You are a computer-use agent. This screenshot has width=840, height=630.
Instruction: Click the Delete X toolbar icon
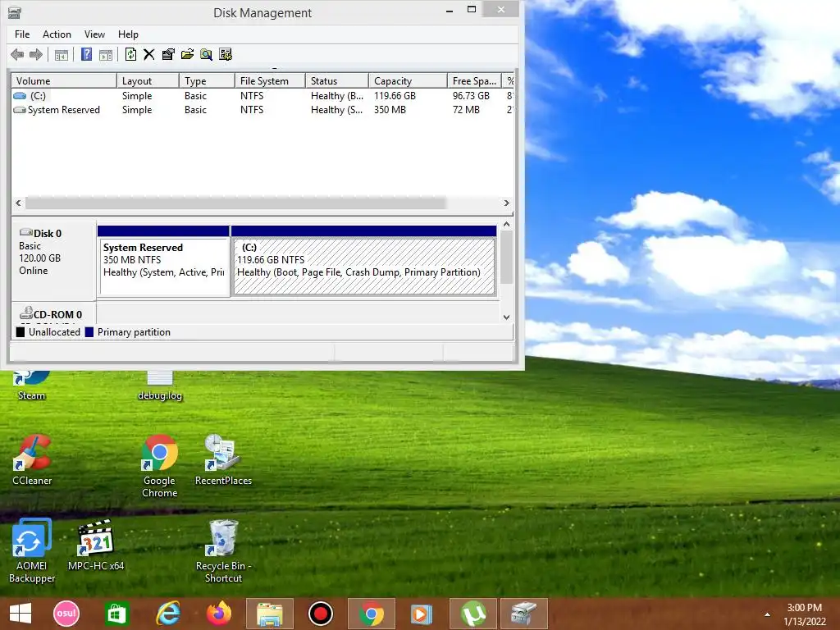point(149,54)
